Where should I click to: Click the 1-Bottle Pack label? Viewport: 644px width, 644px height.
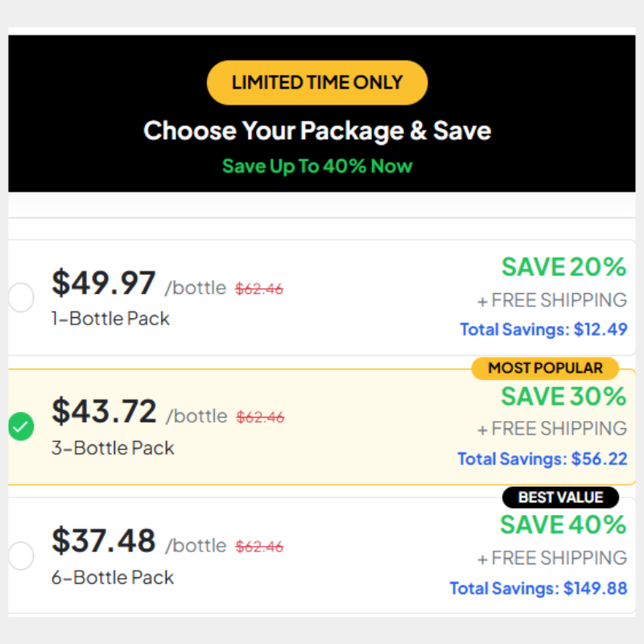(x=110, y=319)
